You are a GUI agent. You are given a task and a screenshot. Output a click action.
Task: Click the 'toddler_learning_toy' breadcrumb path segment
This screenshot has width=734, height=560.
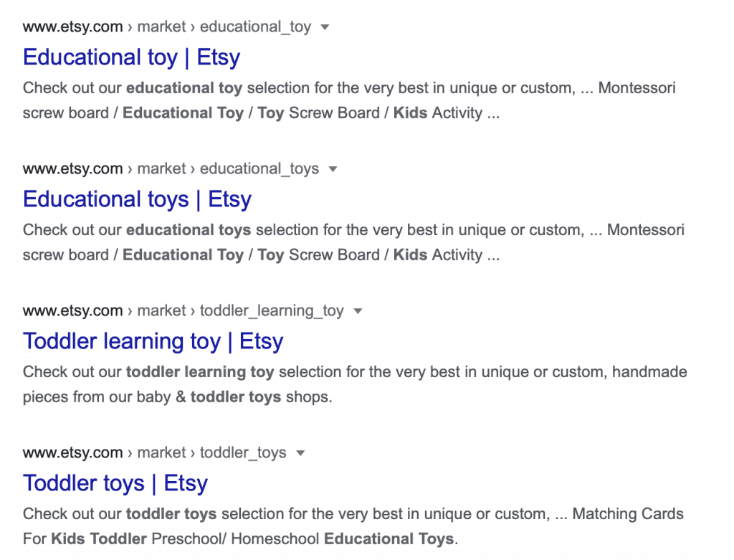(272, 311)
